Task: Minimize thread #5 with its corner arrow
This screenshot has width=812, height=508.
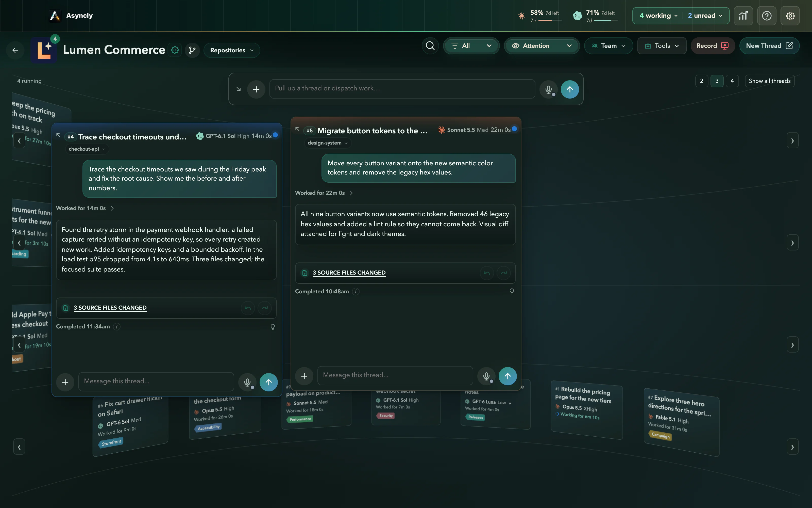Action: click(297, 129)
